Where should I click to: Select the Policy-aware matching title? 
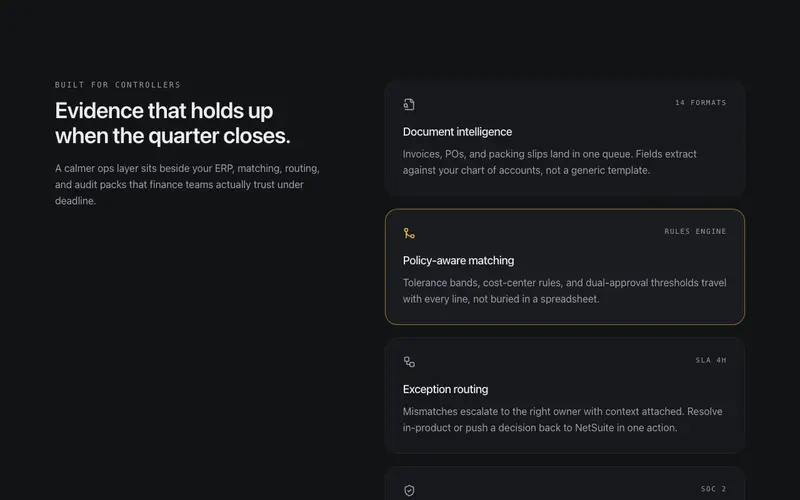coord(458,260)
